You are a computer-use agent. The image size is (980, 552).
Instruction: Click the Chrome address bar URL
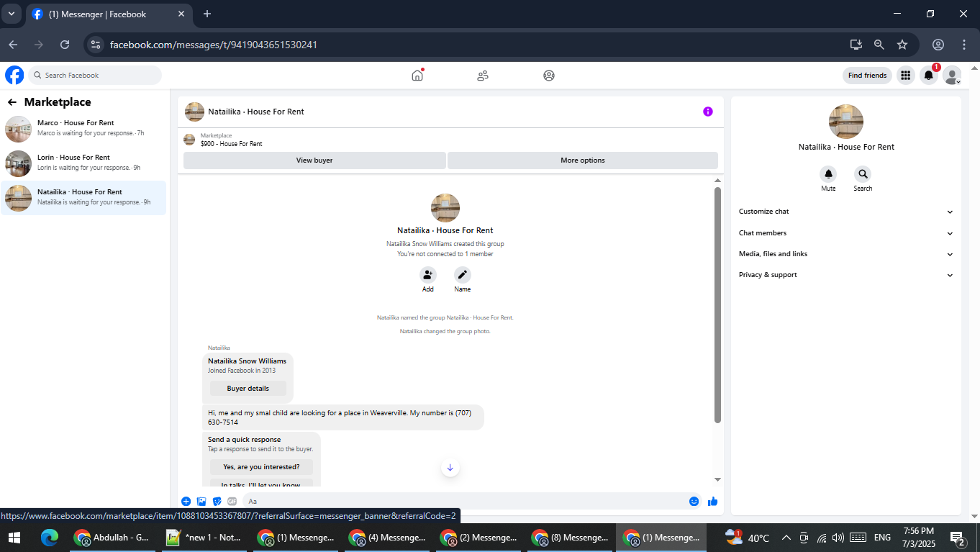[214, 45]
